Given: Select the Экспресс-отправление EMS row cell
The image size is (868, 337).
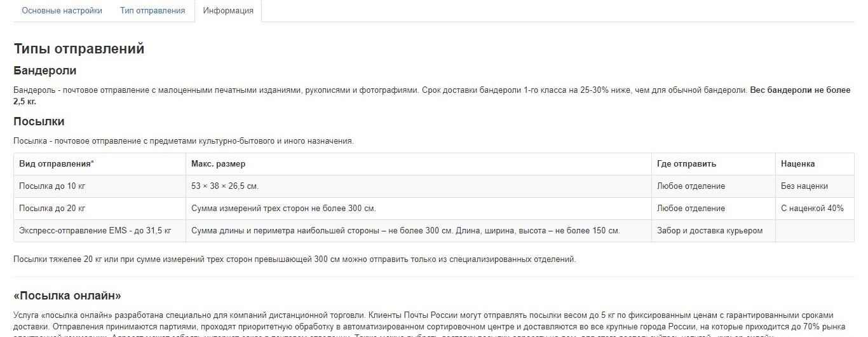Looking at the screenshot, I should (100, 231).
